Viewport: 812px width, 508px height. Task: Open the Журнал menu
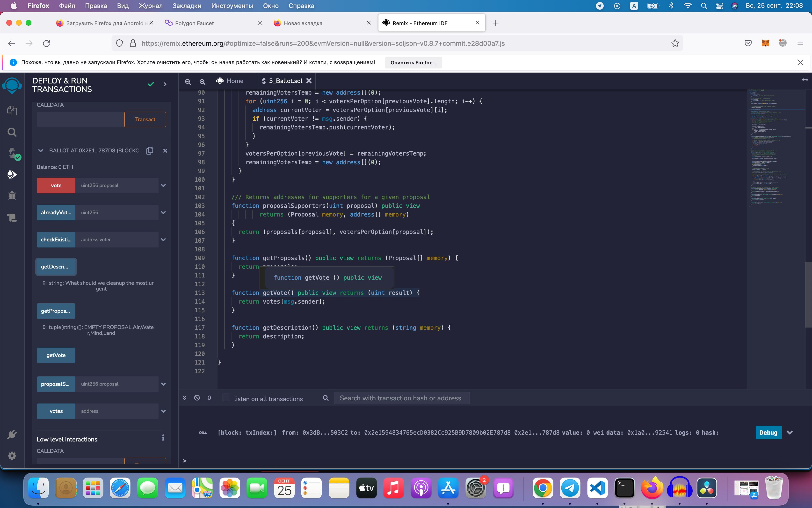[150, 6]
